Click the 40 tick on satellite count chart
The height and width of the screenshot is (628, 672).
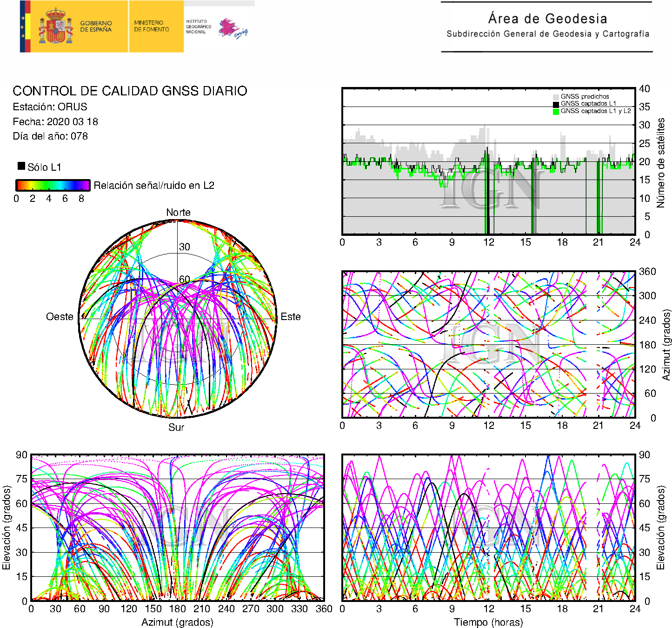(645, 88)
